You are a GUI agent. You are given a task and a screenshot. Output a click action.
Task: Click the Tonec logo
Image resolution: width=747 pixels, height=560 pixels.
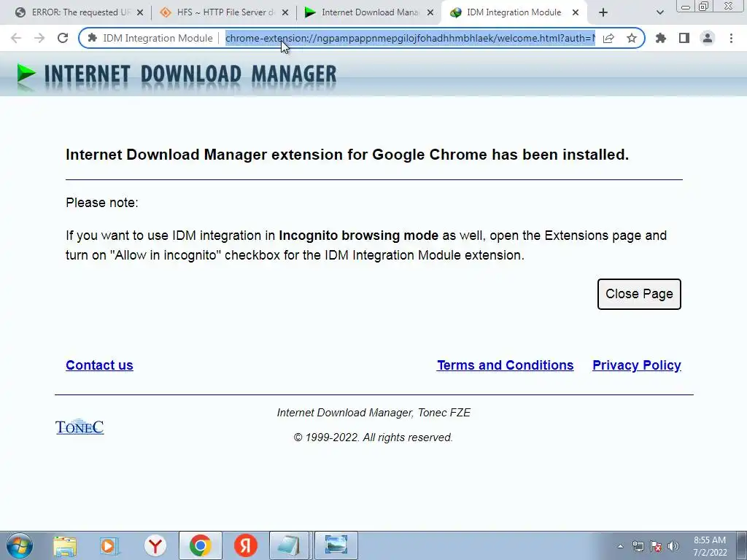80,427
